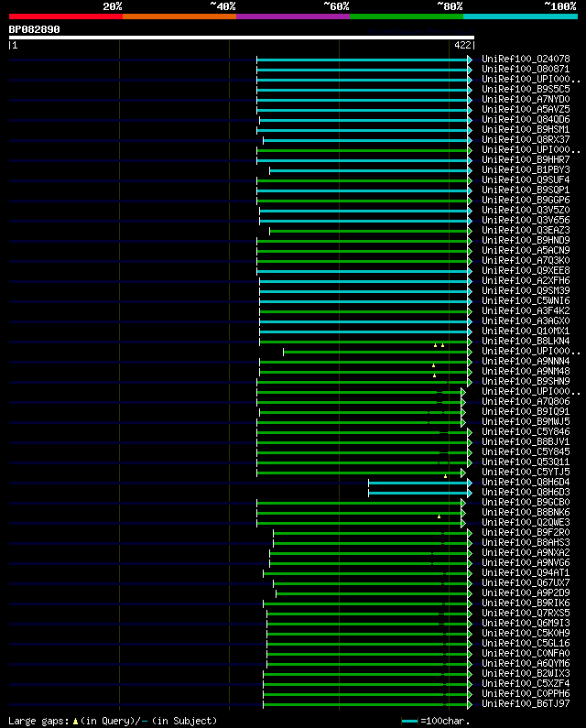Click the orange ~40% identity legend segment
This screenshot has width=586, height=728.
click(x=179, y=16)
